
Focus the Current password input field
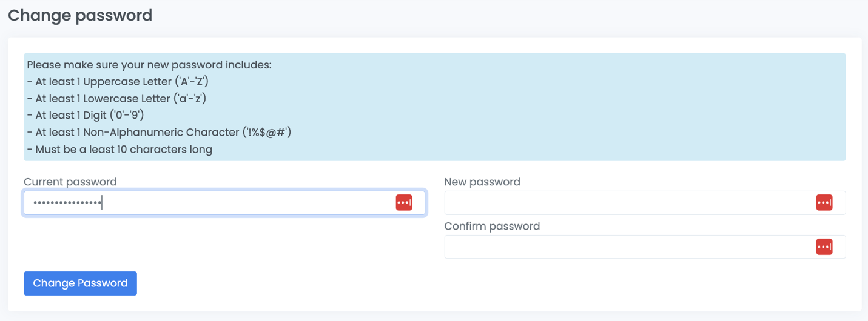243,203
